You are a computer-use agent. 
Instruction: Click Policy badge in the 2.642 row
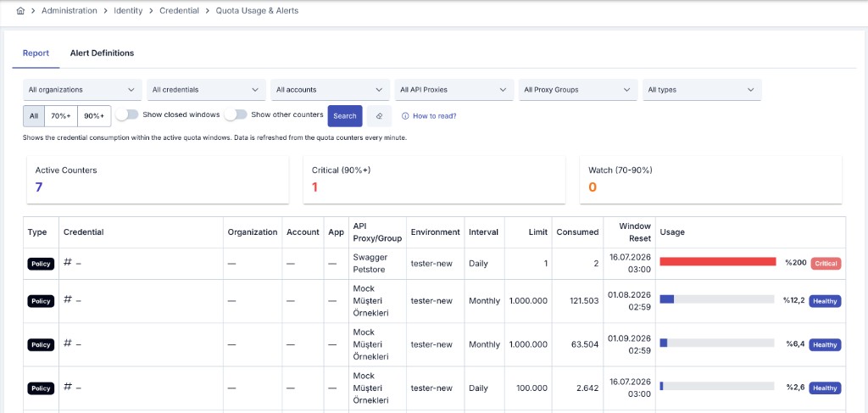41,388
